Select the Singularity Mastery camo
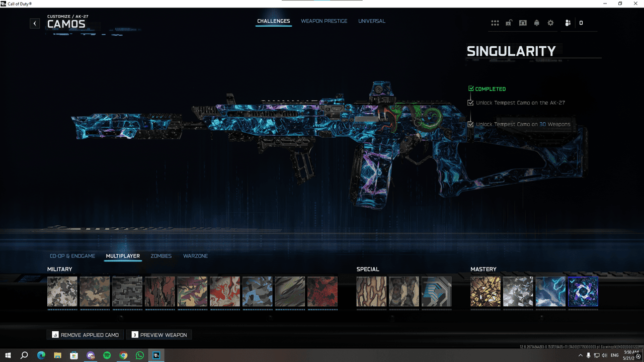The image size is (644, 362). click(x=583, y=292)
